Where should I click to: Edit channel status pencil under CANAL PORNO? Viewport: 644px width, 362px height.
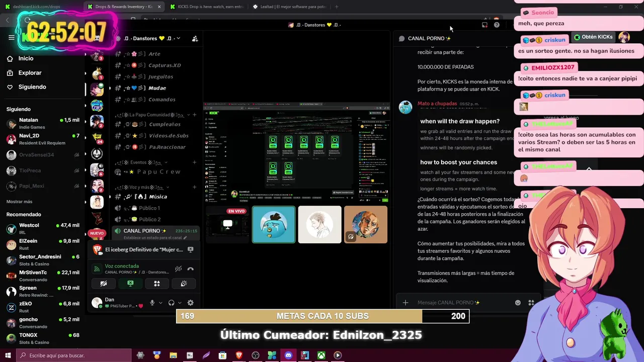(x=185, y=238)
